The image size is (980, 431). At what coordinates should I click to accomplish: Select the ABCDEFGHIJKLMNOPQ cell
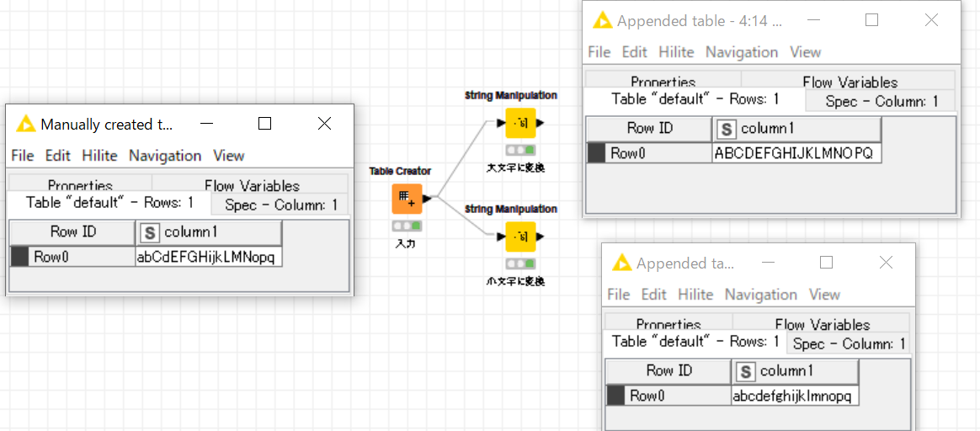796,154
